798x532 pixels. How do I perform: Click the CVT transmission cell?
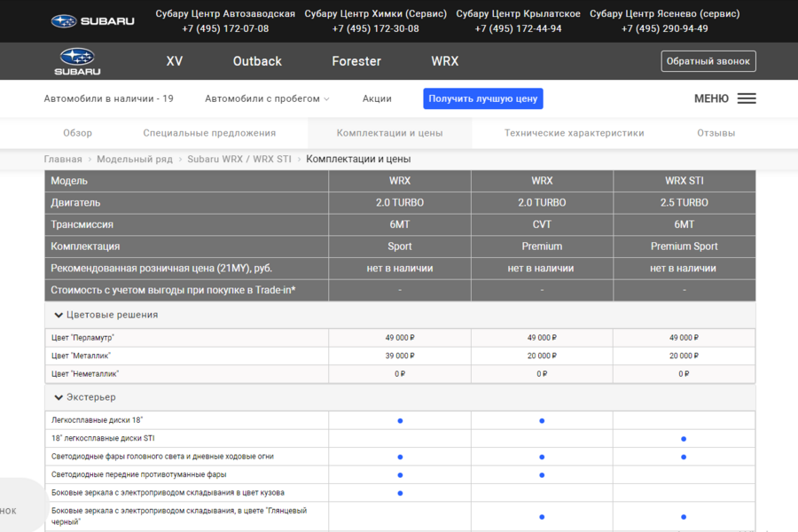click(x=542, y=224)
